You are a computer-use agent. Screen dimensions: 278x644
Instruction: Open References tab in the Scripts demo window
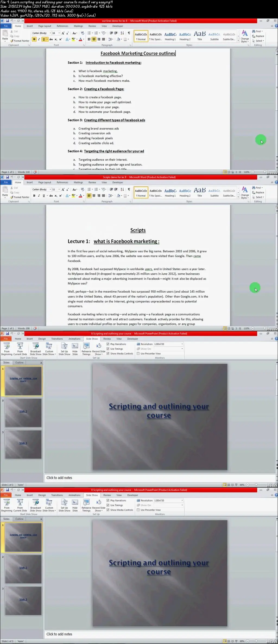62,182
